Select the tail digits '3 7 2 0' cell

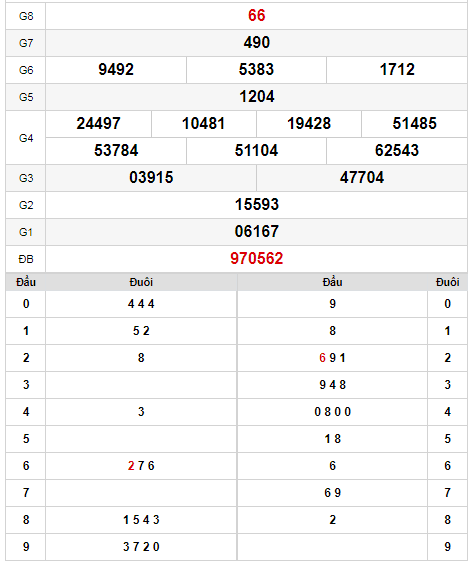pos(141,547)
